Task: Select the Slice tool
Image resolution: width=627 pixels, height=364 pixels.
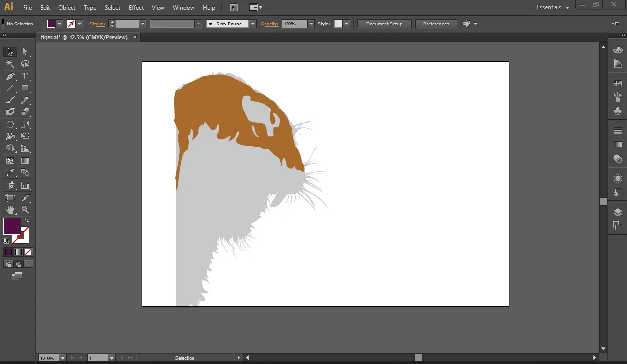Action: [x=25, y=198]
